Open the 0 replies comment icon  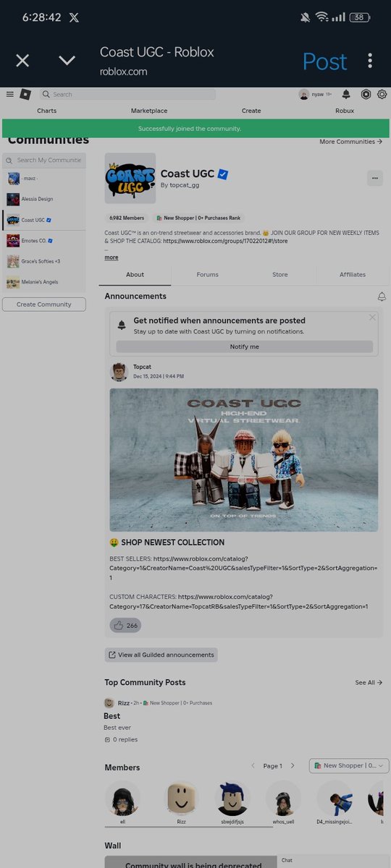(108, 740)
